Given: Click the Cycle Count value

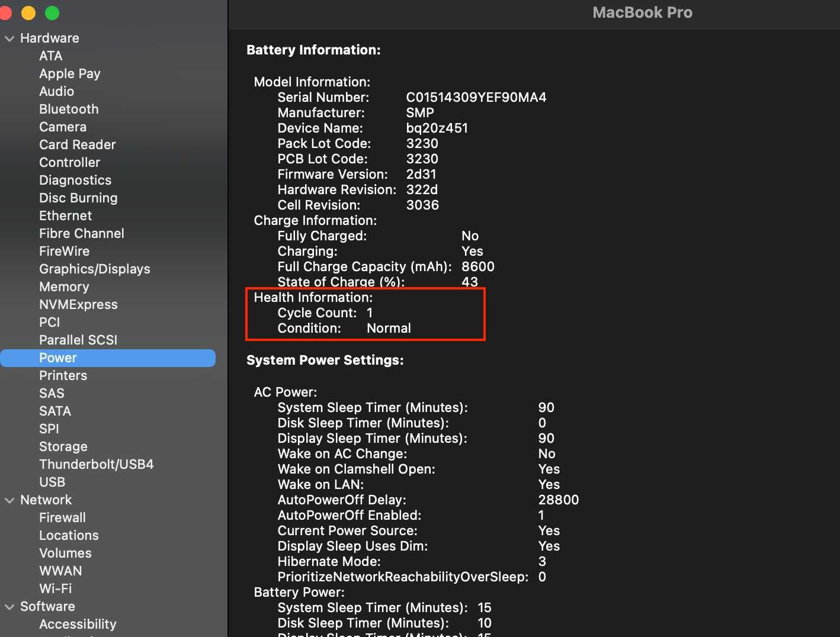Looking at the screenshot, I should [x=370, y=313].
